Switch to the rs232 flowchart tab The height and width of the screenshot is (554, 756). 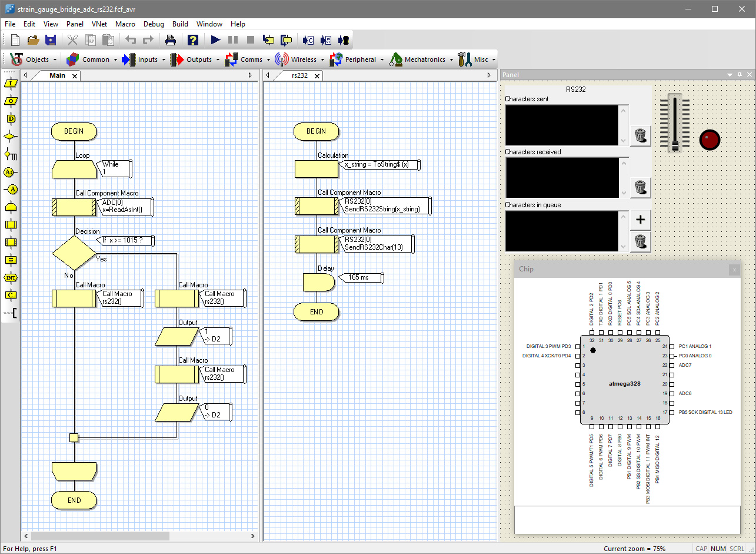point(300,75)
